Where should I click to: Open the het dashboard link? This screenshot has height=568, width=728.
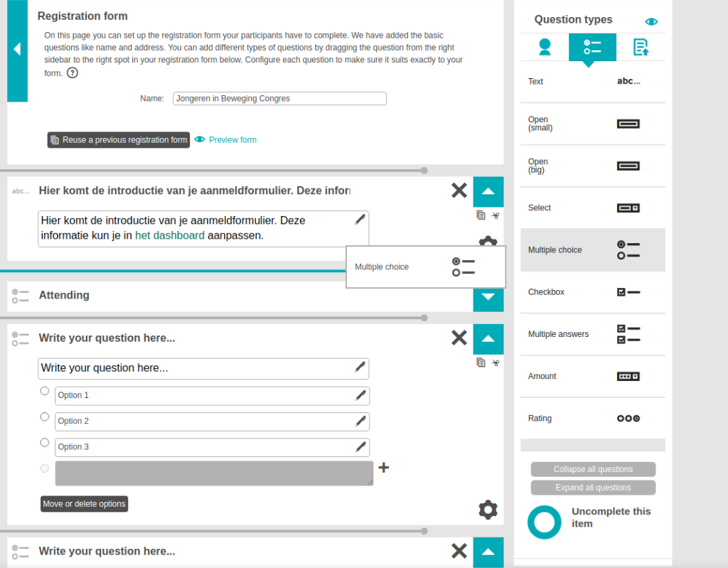(x=169, y=235)
